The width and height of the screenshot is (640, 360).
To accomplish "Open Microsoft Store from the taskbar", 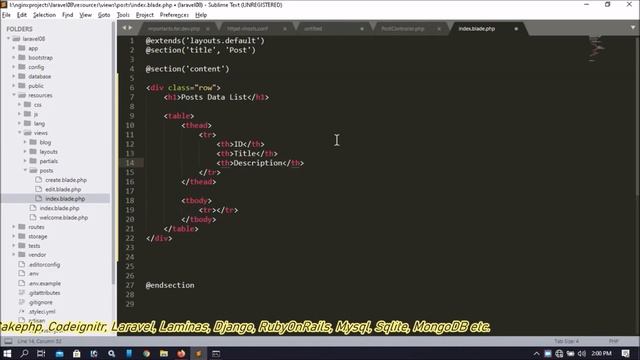I will pos(76,353).
